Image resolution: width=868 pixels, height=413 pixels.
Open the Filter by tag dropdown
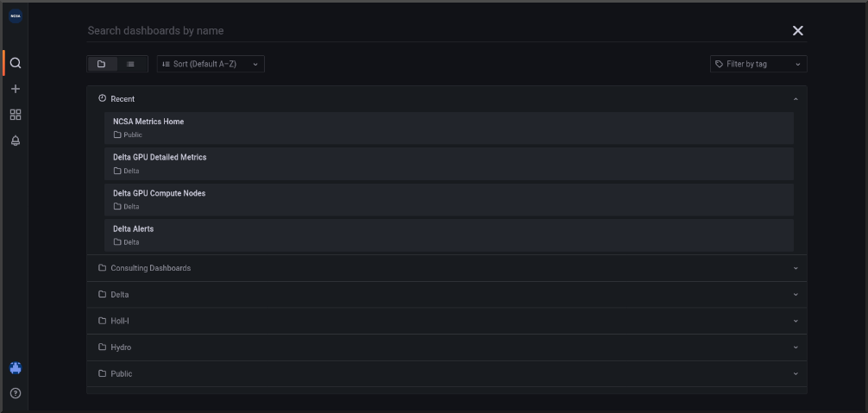pos(758,64)
